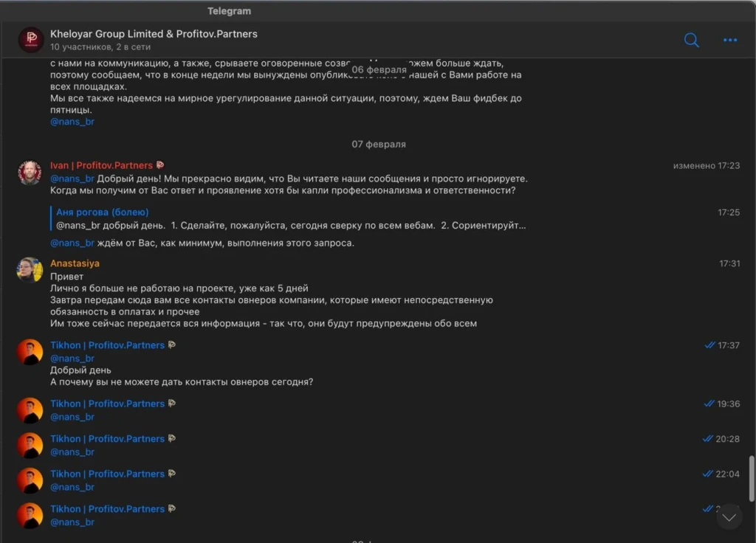Click the 17:25 timestamp on Ivan's reply
The width and height of the screenshot is (756, 543).
point(729,212)
